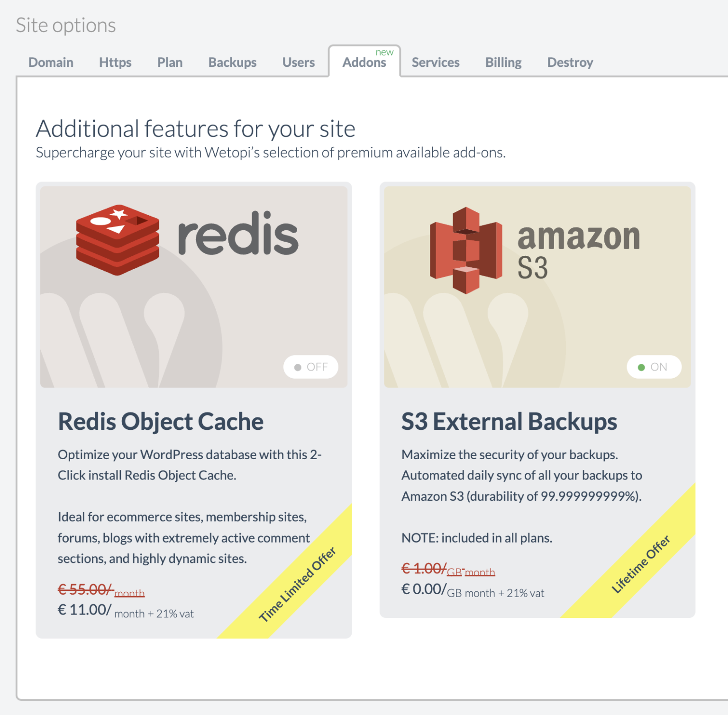Click the struck-through € 55.00 price
The height and width of the screenshot is (715, 728).
(101, 590)
